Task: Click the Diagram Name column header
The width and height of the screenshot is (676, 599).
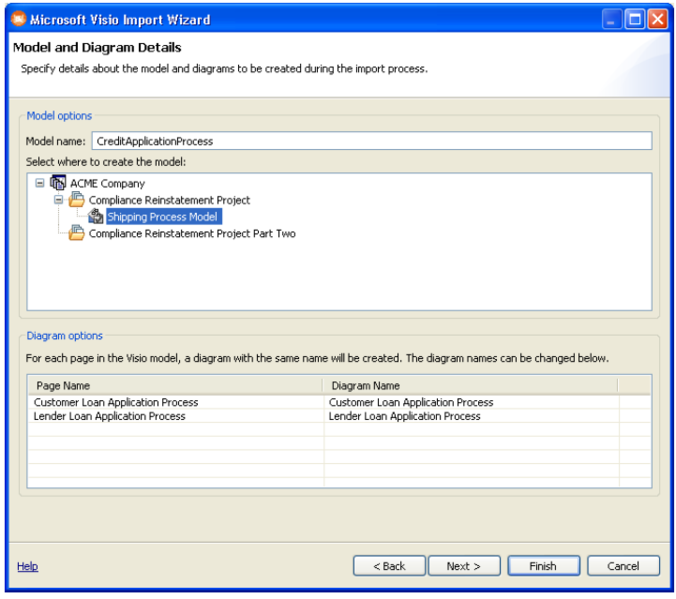Action: [x=470, y=386]
